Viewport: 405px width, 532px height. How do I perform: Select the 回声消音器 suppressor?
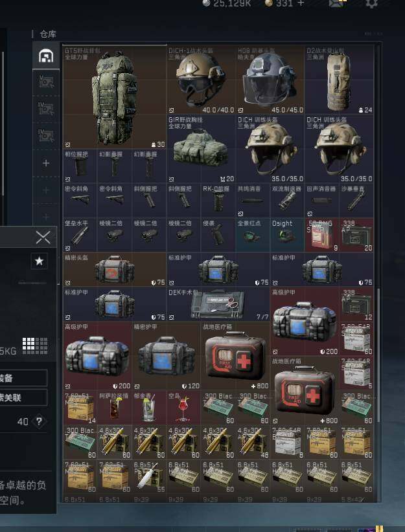click(x=322, y=201)
